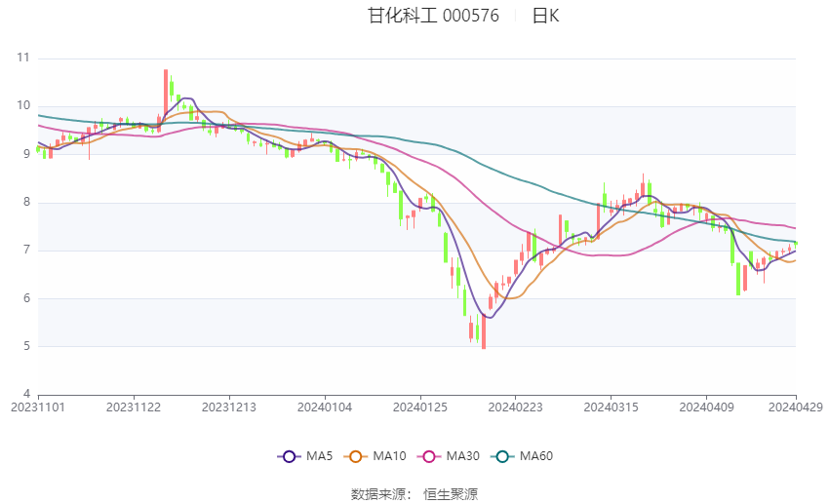Click the tall red candlestick near 10.8

(x=166, y=94)
